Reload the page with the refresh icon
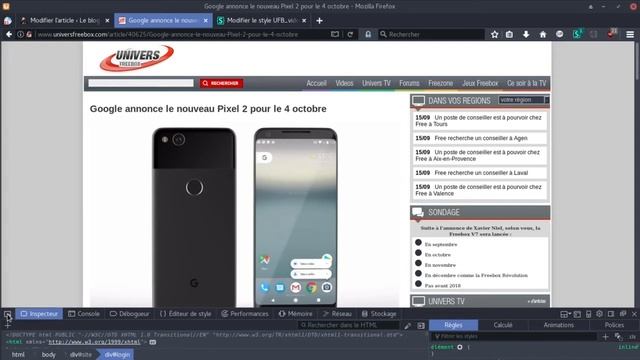The height and width of the screenshot is (360, 640). 350,35
